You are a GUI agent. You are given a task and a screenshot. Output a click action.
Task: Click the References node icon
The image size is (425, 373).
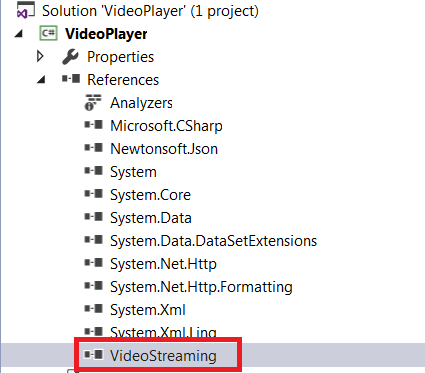[71, 79]
